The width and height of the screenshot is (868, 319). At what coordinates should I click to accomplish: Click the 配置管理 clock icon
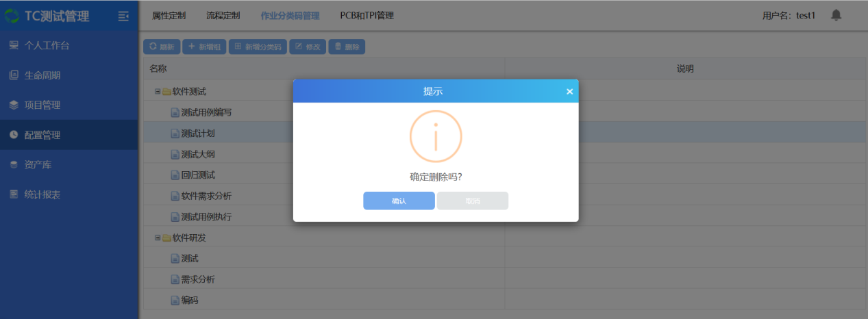tap(14, 135)
